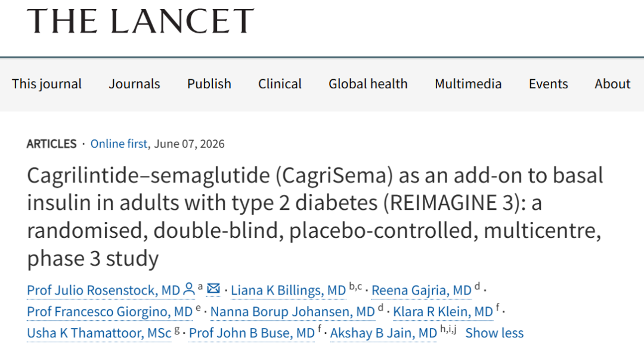Open author Klara R Klein, MD

pos(442,312)
